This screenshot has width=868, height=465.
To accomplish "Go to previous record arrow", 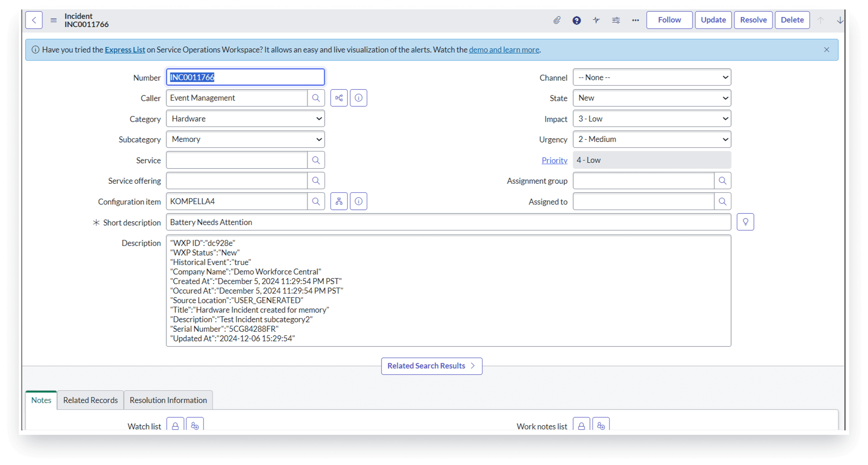I will click(x=820, y=20).
